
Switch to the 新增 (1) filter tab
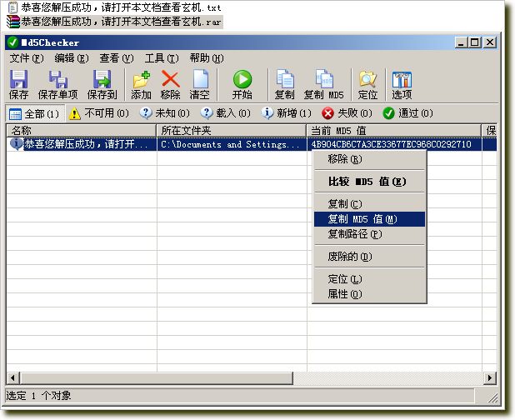[286, 113]
